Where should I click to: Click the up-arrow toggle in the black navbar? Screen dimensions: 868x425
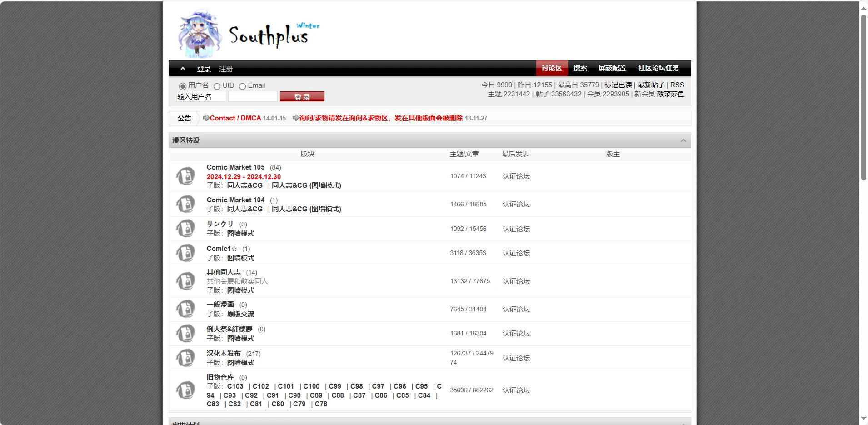[x=183, y=69]
